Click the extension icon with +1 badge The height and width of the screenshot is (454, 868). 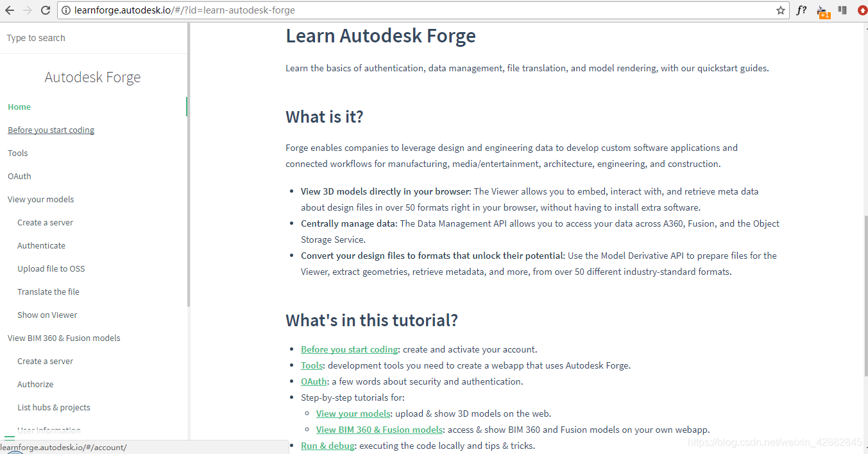(x=822, y=11)
